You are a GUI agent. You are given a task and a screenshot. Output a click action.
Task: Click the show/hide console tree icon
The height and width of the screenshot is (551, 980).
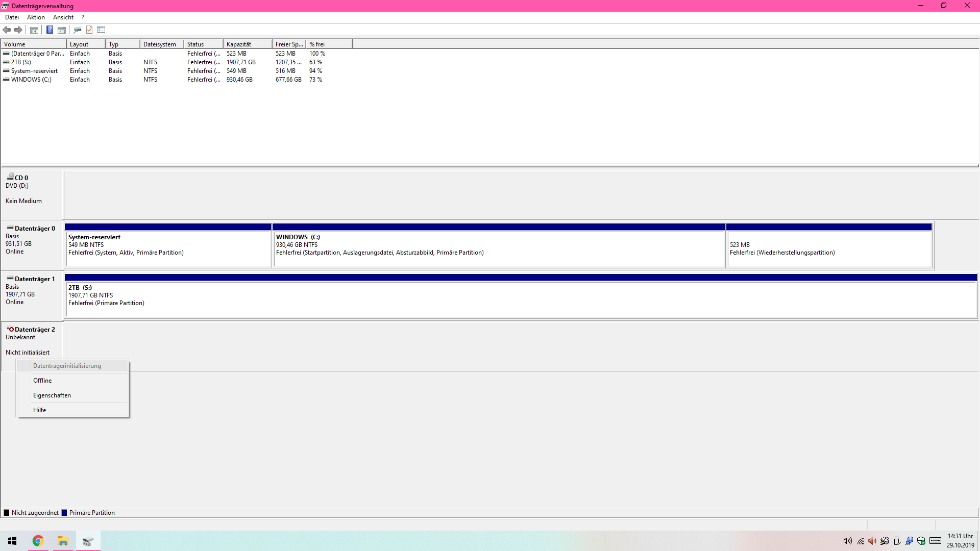34,30
